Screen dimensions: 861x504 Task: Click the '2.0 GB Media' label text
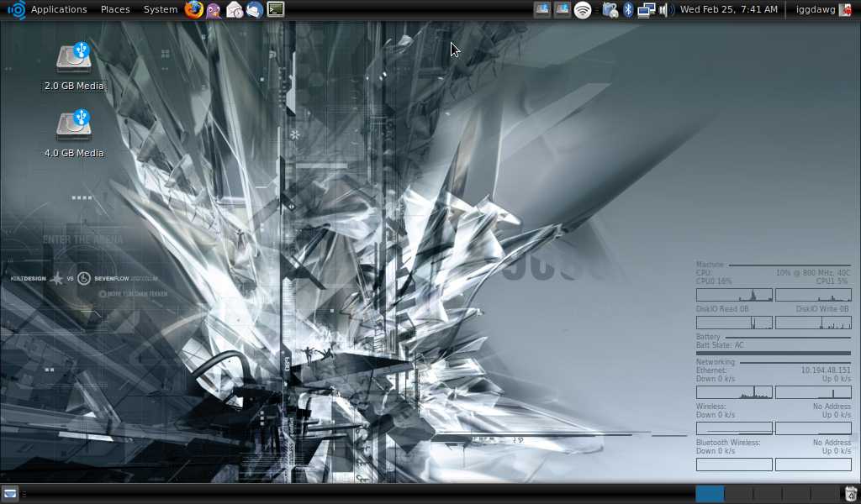(74, 87)
